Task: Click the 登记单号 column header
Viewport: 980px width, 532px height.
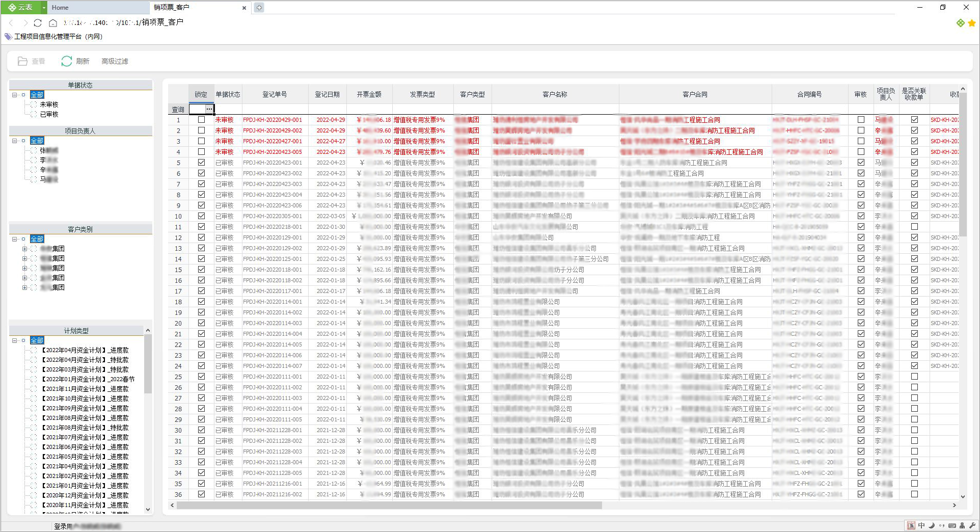Action: [275, 94]
